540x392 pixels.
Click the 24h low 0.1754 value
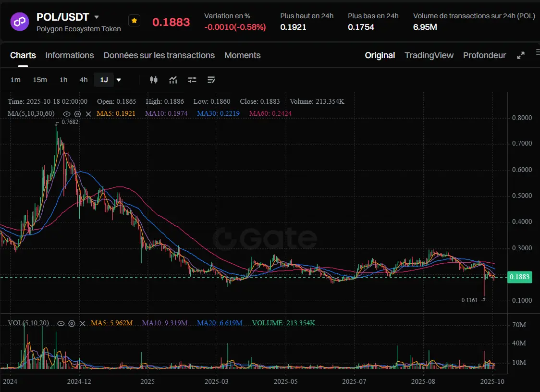click(x=361, y=27)
